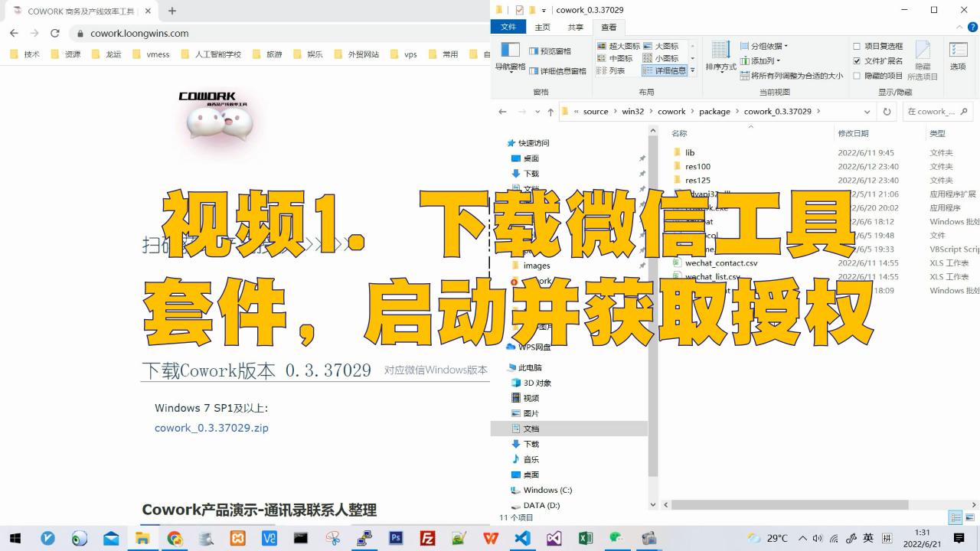Launch Excel from the taskbar
The height and width of the screenshot is (551, 980).
586,538
